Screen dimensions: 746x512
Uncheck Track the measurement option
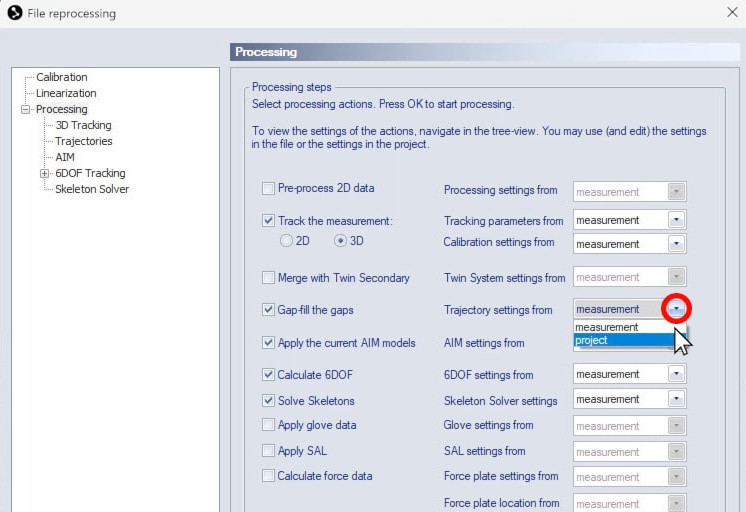(268, 220)
